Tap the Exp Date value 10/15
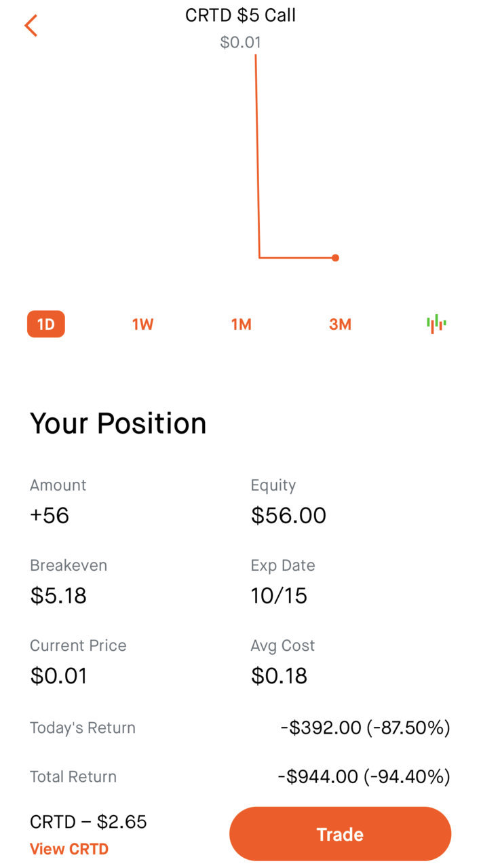The height and width of the screenshot is (868, 481). (279, 596)
